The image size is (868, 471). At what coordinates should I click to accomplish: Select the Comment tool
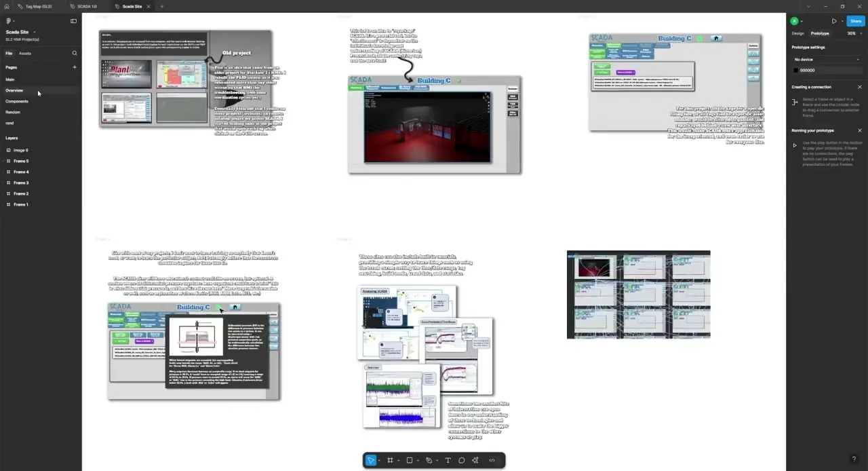462,460
